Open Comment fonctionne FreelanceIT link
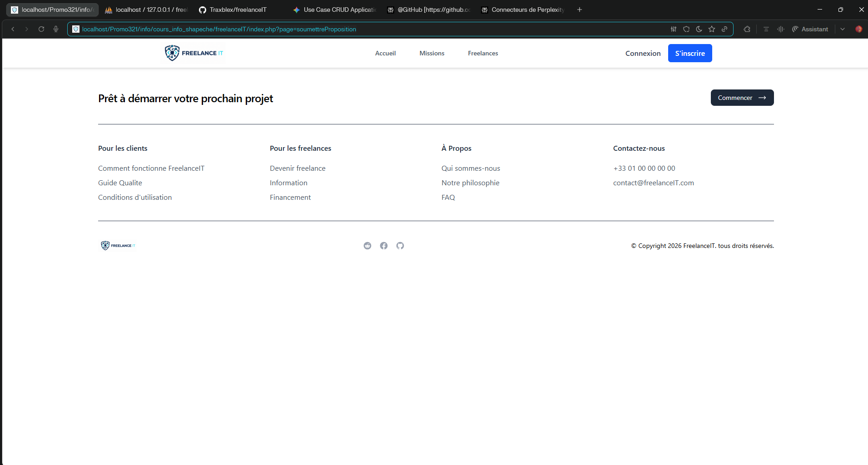The image size is (868, 465). point(151,168)
